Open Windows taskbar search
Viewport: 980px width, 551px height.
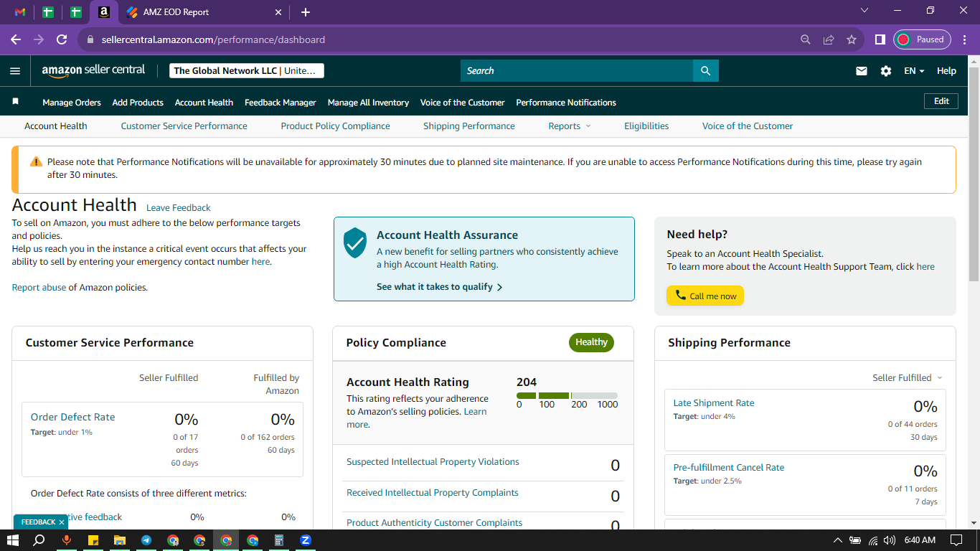[x=39, y=540]
